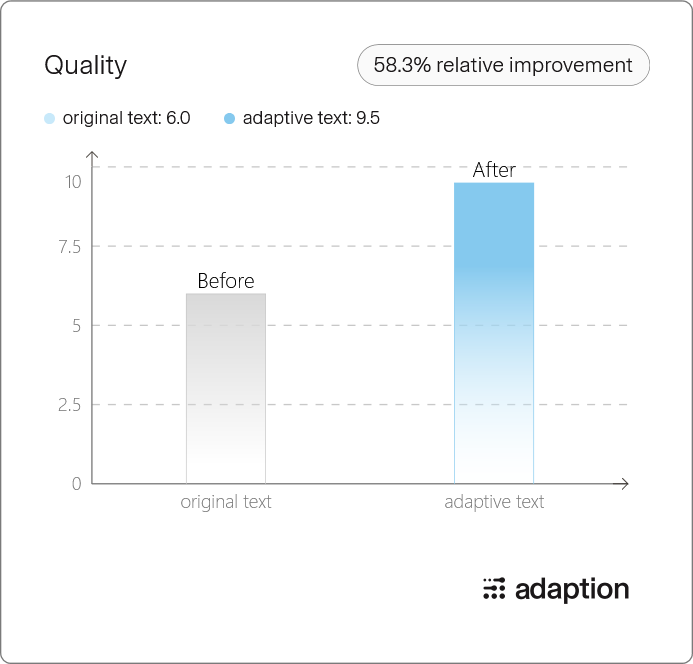The image size is (693, 664).
Task: Select the gray Before bar
Action: point(226,388)
